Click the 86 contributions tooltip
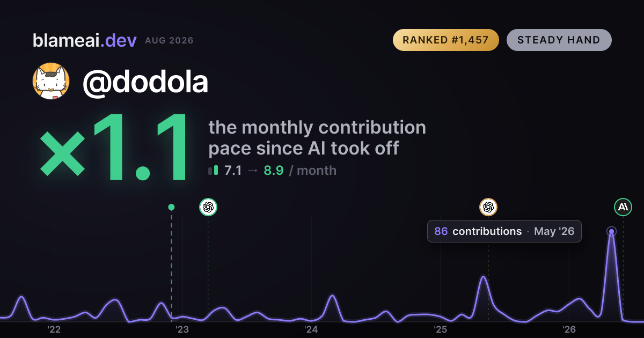The image size is (644, 338). click(x=504, y=231)
